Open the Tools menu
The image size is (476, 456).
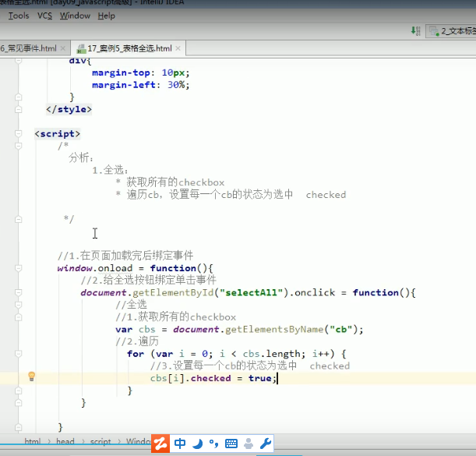click(x=19, y=16)
